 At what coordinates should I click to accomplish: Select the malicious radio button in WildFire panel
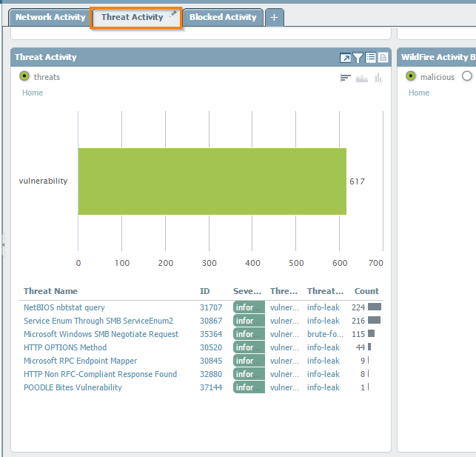tap(411, 76)
